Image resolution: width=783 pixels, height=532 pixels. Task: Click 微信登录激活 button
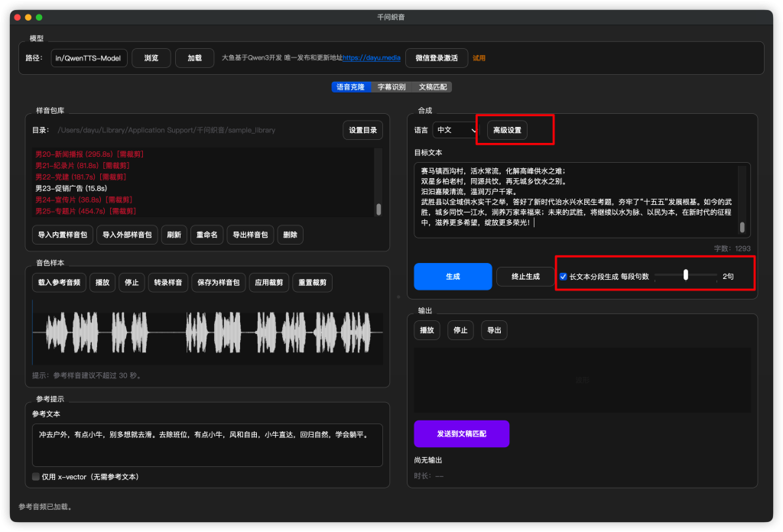click(x=436, y=58)
